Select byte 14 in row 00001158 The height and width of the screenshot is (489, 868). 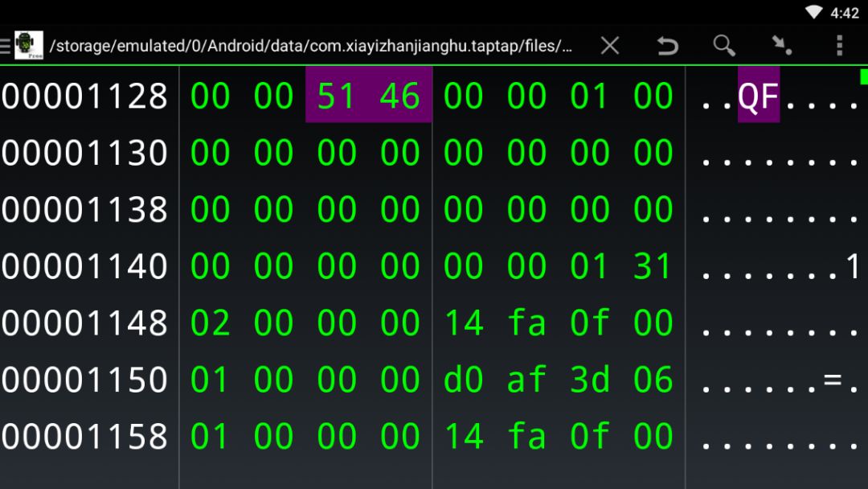click(x=464, y=436)
